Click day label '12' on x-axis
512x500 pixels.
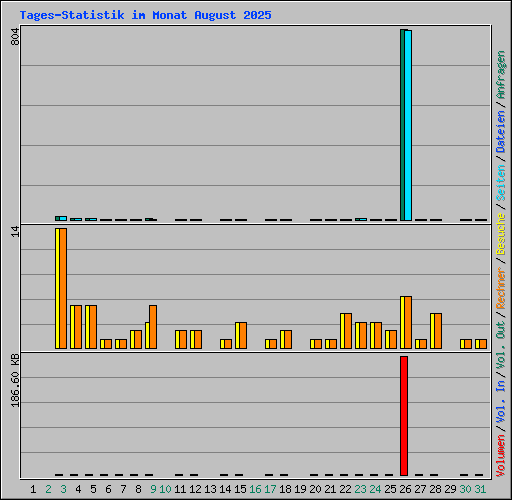[x=195, y=489]
